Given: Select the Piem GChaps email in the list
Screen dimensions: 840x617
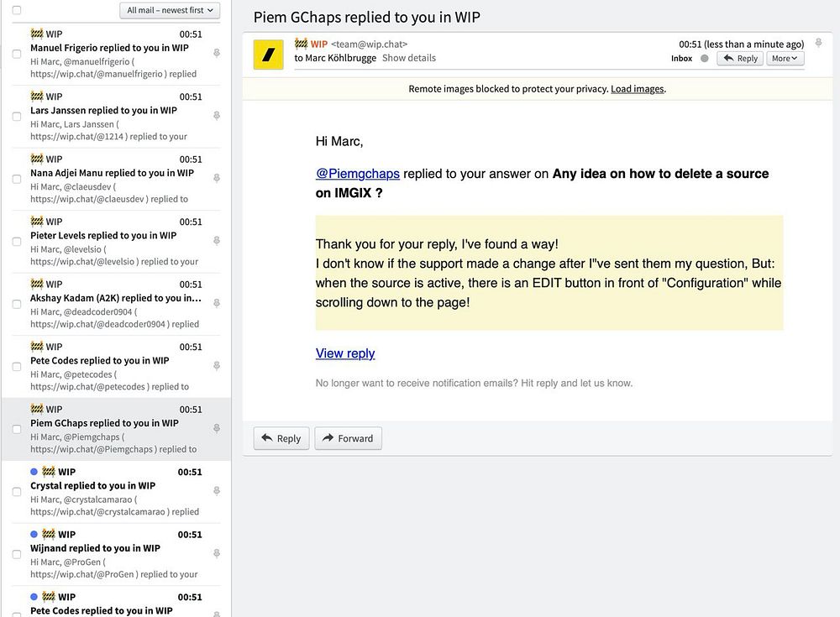Looking at the screenshot, I should point(116,429).
